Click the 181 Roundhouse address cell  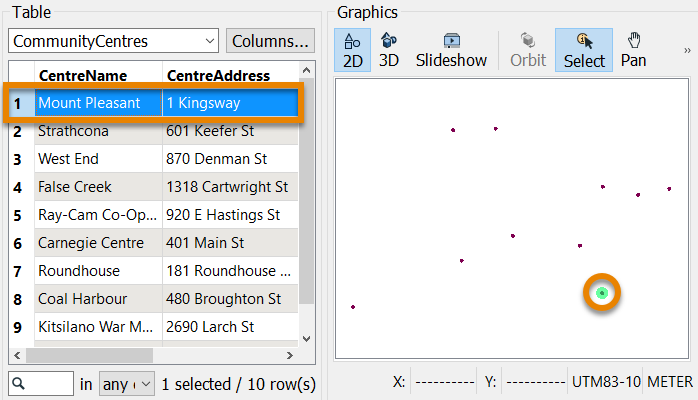pyautogui.click(x=230, y=271)
